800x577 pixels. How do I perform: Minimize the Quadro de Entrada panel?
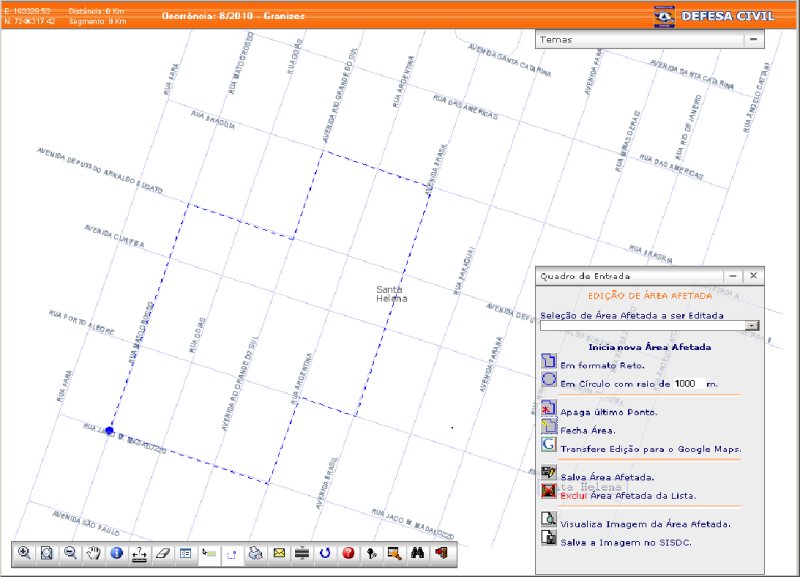click(733, 275)
